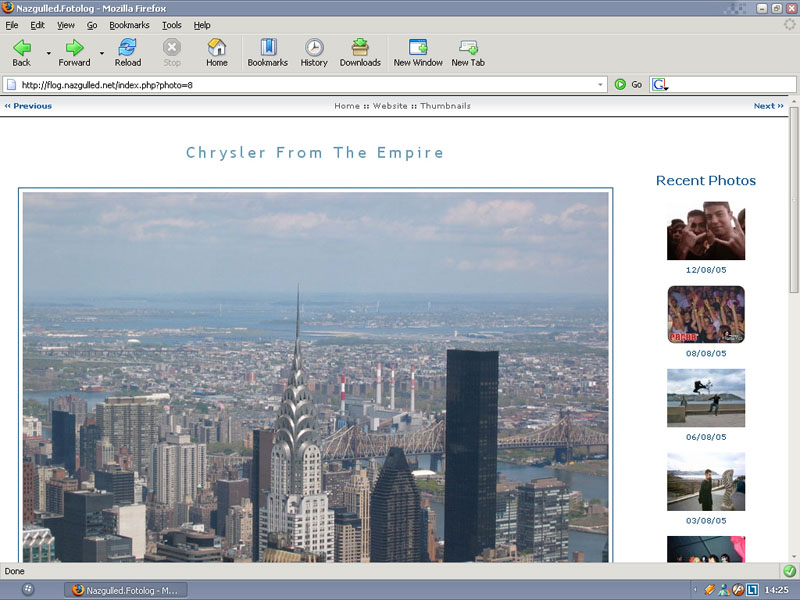The image size is (800, 600).
Task: Click the Winamp lightning tray icon
Action: [x=710, y=590]
